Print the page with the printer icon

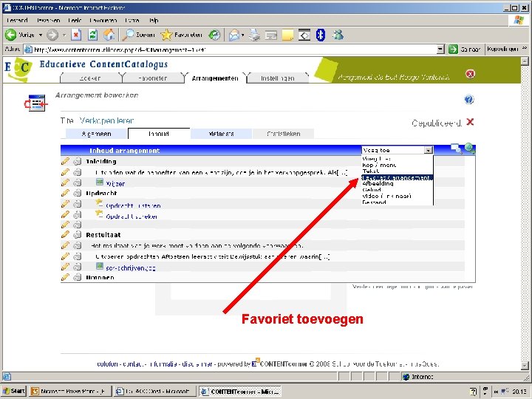(x=254, y=35)
